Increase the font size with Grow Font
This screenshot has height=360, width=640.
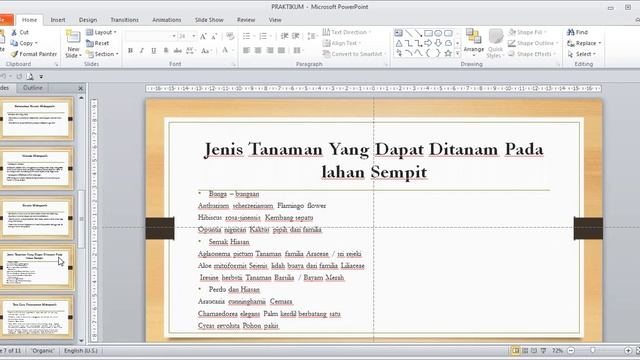click(x=203, y=36)
